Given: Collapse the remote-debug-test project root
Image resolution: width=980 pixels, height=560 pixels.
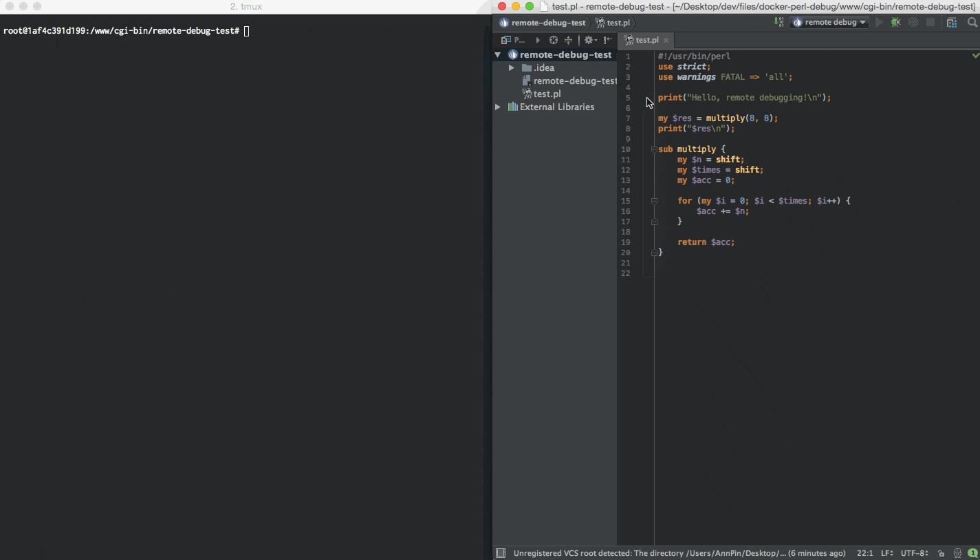Looking at the screenshot, I should click(x=498, y=54).
